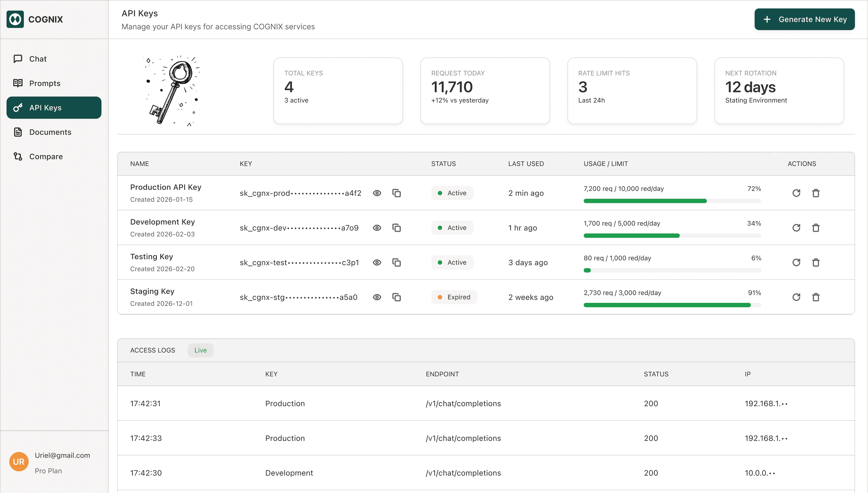Delete the Testing Key
The width and height of the screenshot is (868, 493).
(816, 262)
